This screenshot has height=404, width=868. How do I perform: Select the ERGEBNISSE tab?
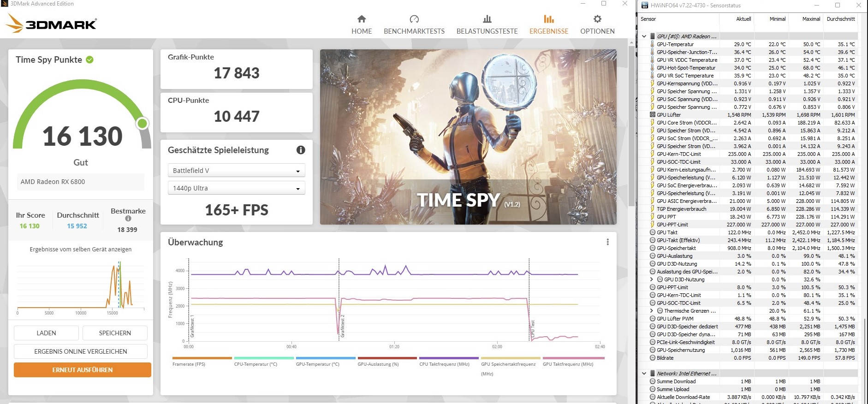coord(549,31)
